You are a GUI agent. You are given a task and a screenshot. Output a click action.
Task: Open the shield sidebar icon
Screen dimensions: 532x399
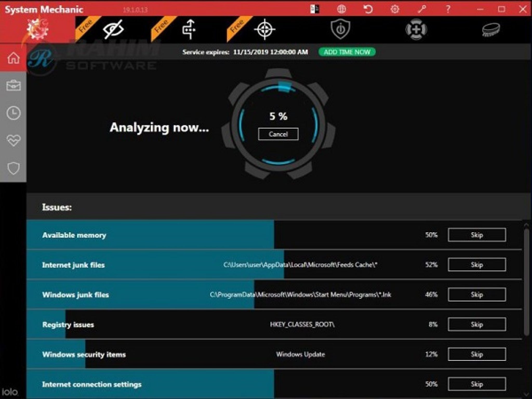[x=13, y=168]
